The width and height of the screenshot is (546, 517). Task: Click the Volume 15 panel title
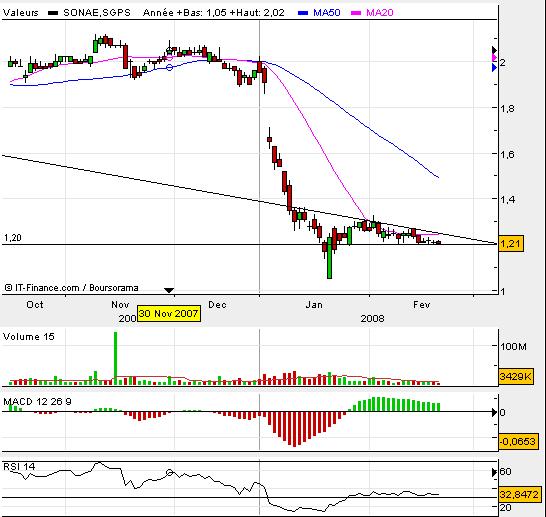pos(29,337)
